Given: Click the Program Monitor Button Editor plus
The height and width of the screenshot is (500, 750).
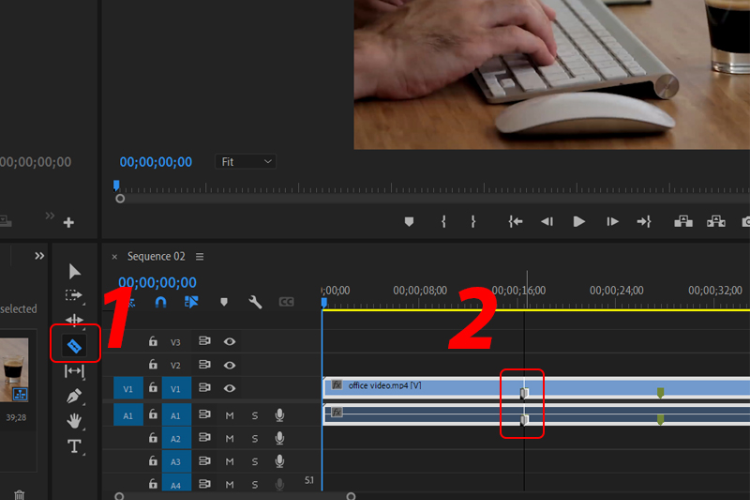Looking at the screenshot, I should coord(68,222).
